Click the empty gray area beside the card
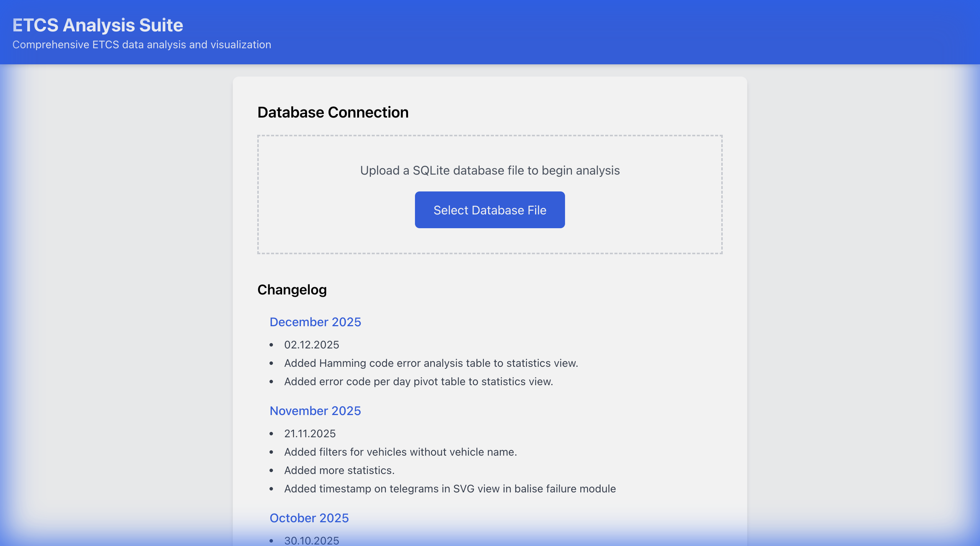 (115, 268)
